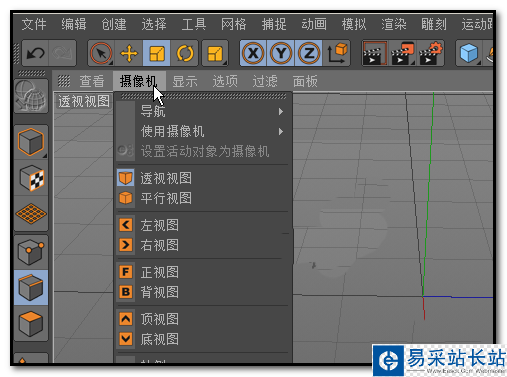Image resolution: width=507 pixels, height=377 pixels.
Task: Open the 雕刻 menu
Action: pyautogui.click(x=434, y=24)
